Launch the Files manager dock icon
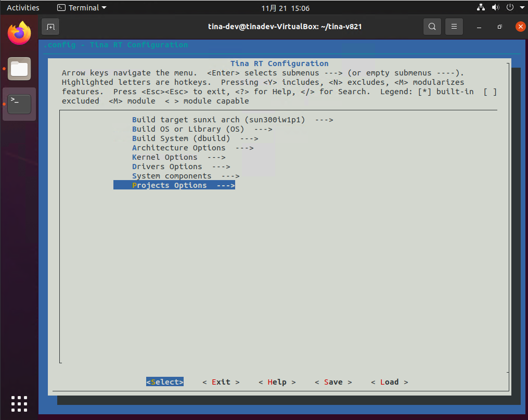The height and width of the screenshot is (420, 528). (x=19, y=69)
